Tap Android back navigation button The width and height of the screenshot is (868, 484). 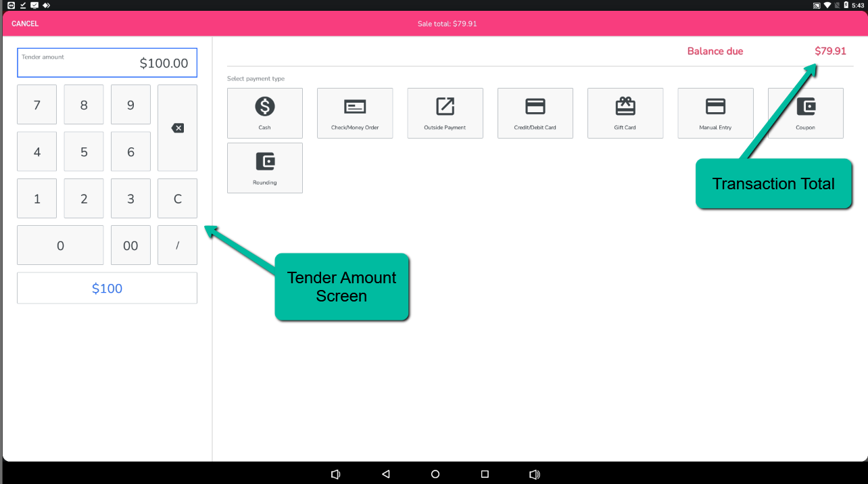(x=386, y=475)
